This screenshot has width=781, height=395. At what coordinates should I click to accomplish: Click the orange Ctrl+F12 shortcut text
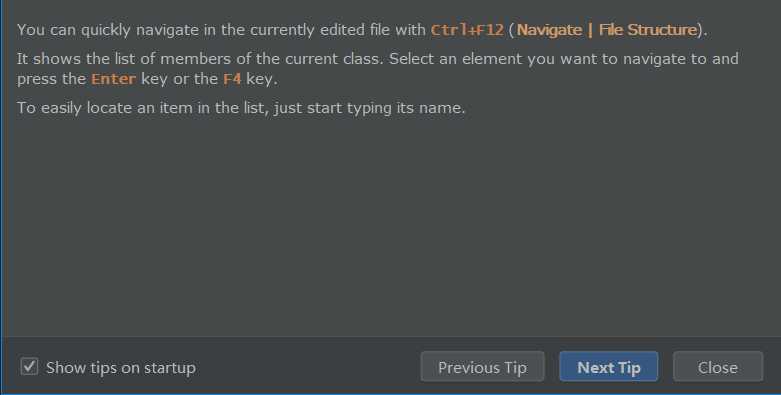(x=467, y=30)
